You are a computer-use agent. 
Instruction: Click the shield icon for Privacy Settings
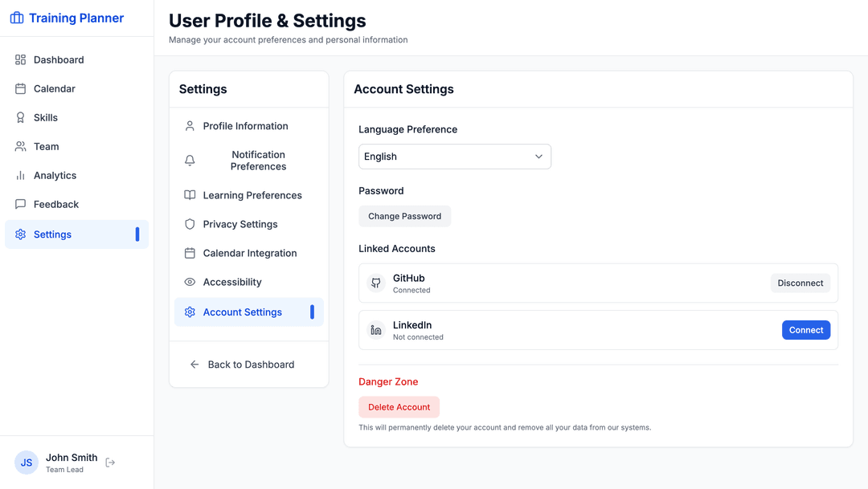click(190, 224)
